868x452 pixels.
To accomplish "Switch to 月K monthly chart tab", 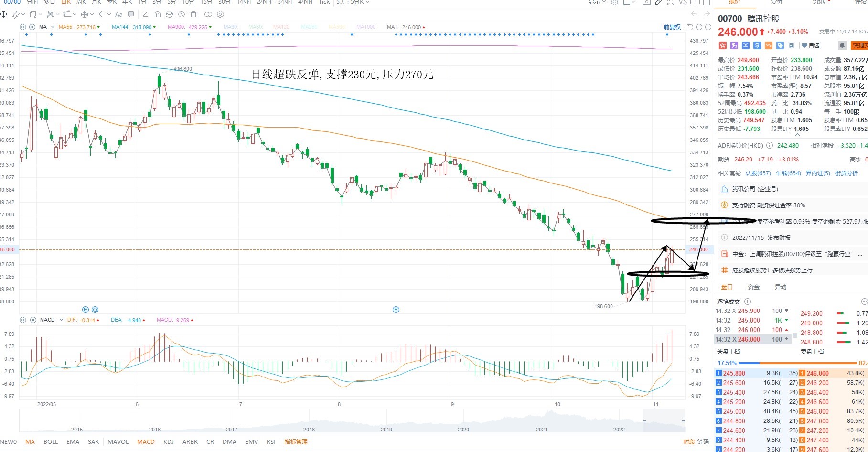I will [x=96, y=2].
